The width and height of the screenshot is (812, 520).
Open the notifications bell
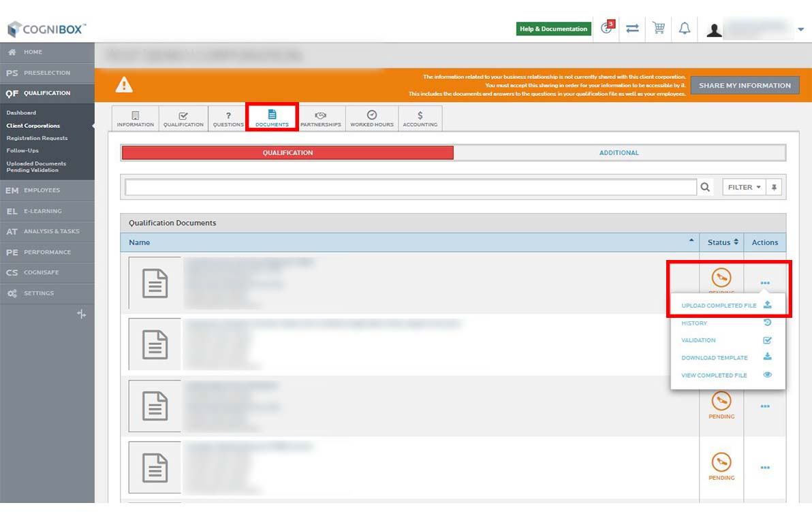[x=685, y=29]
